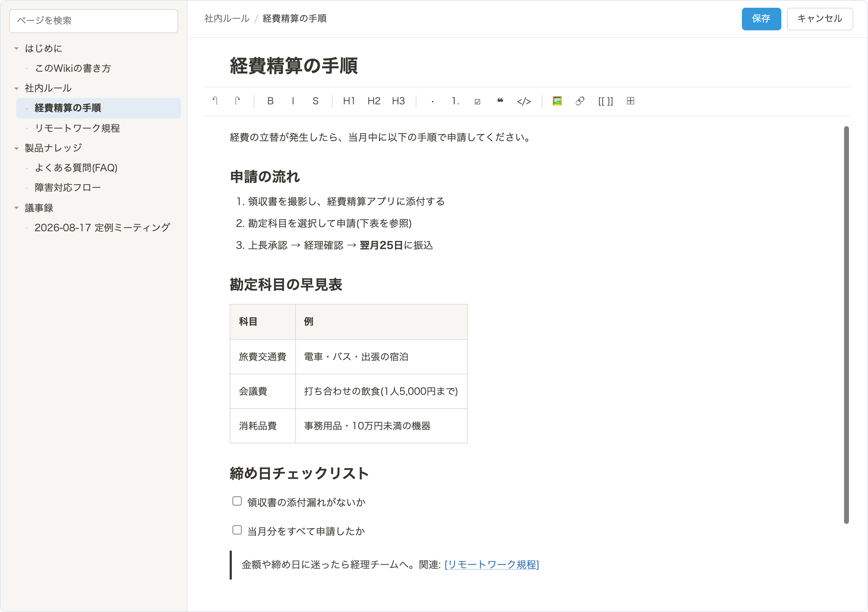Click the page title 経費精算の手順
Viewport: 868px width, 612px height.
pyautogui.click(x=294, y=66)
